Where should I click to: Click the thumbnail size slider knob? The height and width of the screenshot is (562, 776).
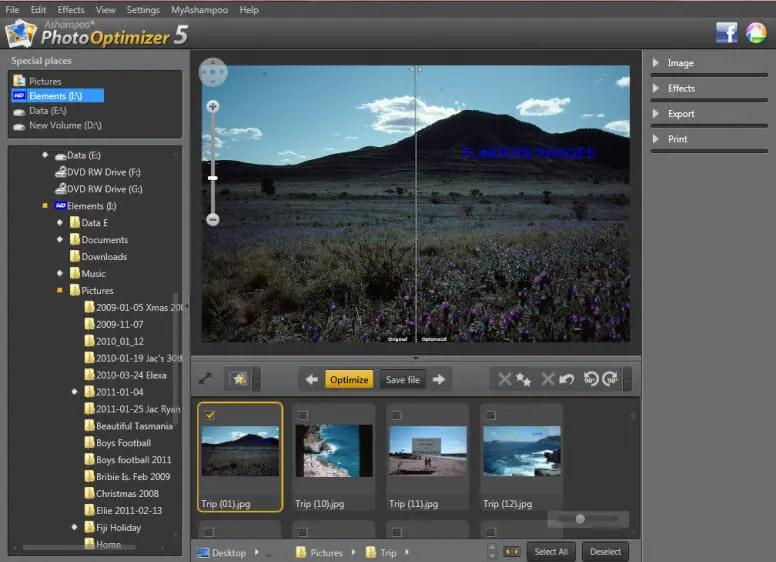(x=580, y=518)
